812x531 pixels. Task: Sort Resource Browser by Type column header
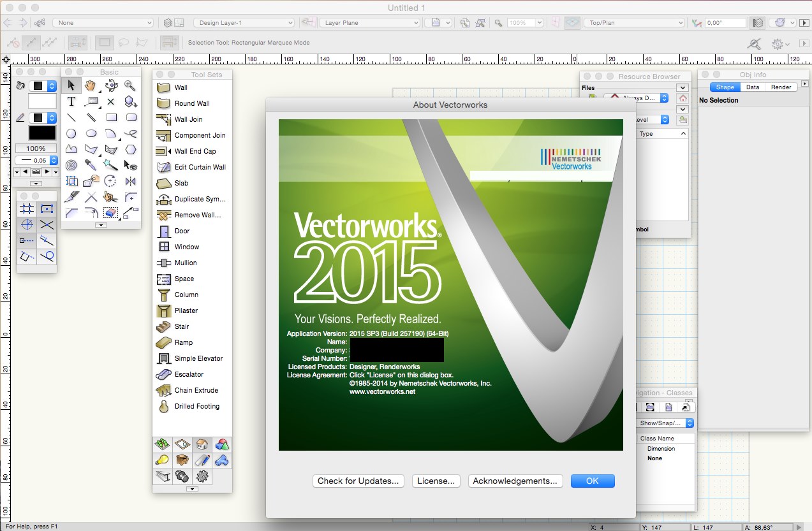pyautogui.click(x=663, y=134)
